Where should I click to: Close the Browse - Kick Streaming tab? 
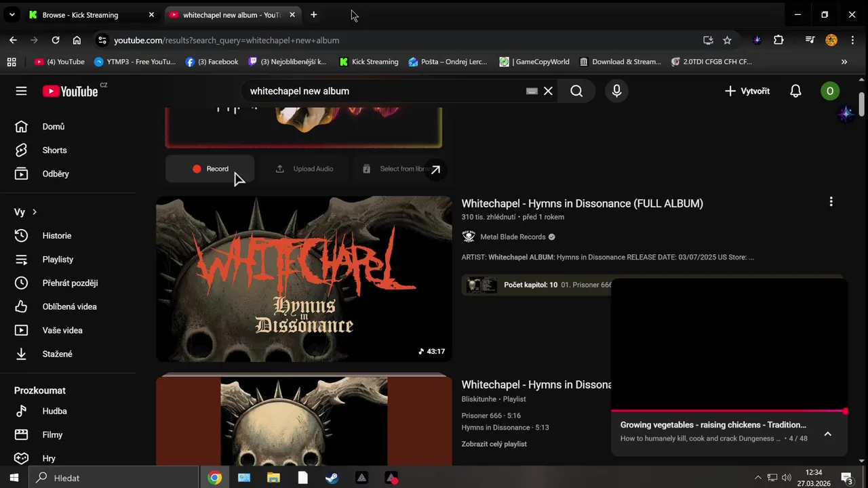151,15
